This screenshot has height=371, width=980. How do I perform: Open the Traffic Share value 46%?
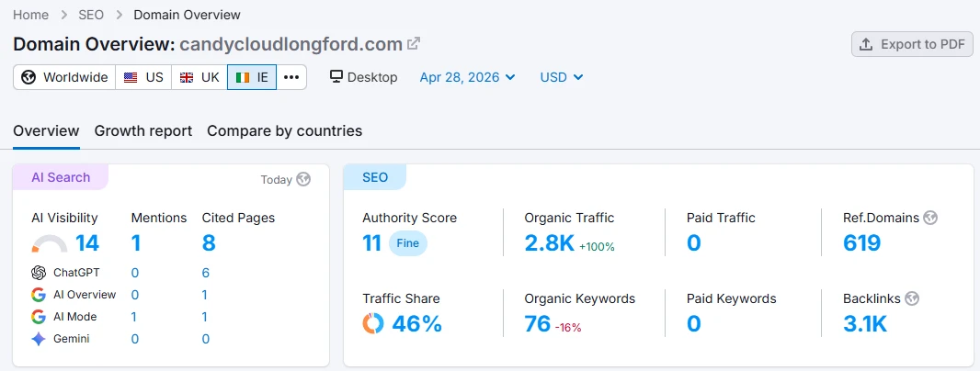pos(416,323)
